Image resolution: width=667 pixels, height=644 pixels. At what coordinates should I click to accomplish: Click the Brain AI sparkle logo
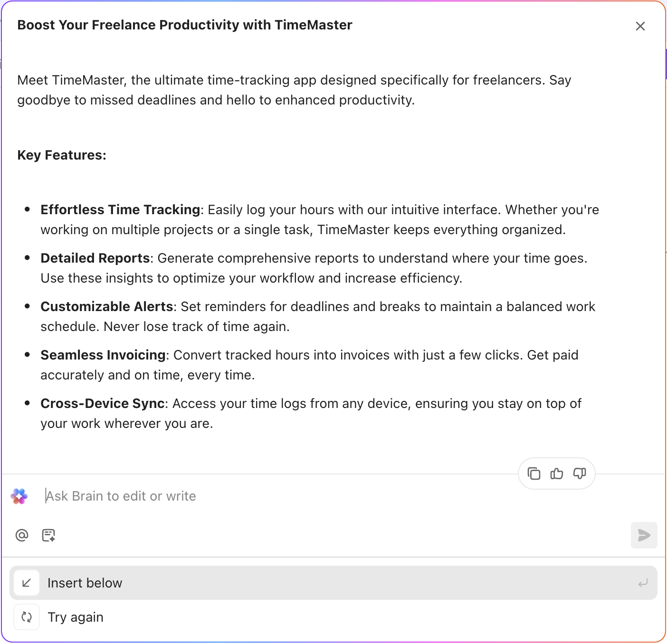tap(19, 496)
